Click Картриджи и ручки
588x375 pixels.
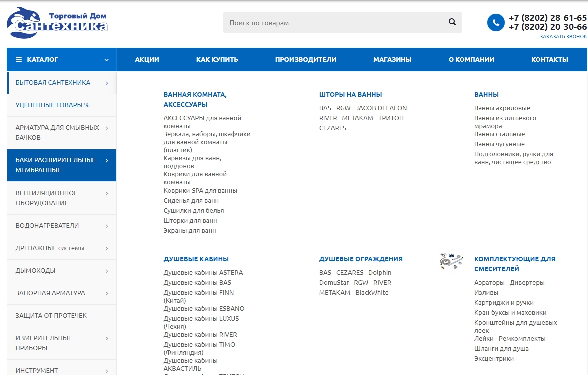(504, 303)
